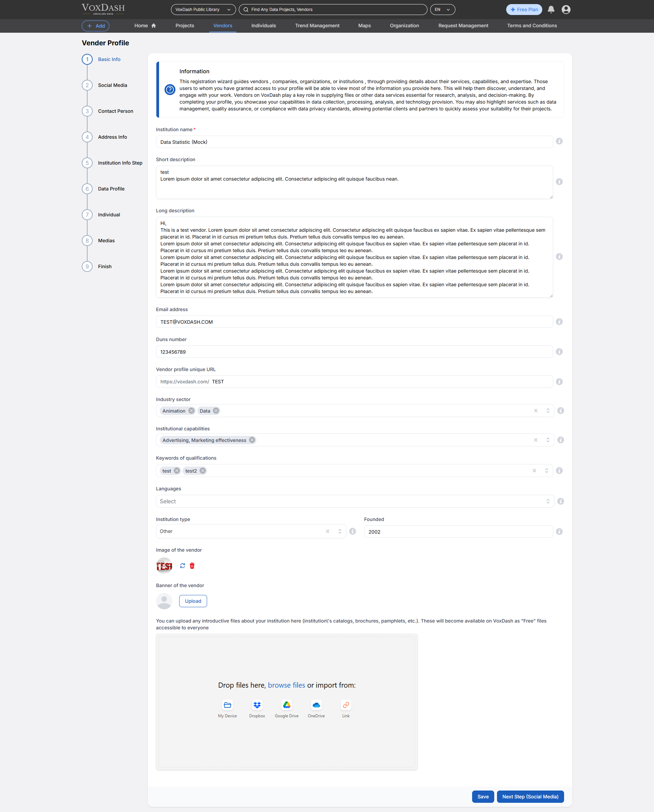Remove the test2 keyword tag
This screenshot has height=812, width=654.
click(x=203, y=471)
